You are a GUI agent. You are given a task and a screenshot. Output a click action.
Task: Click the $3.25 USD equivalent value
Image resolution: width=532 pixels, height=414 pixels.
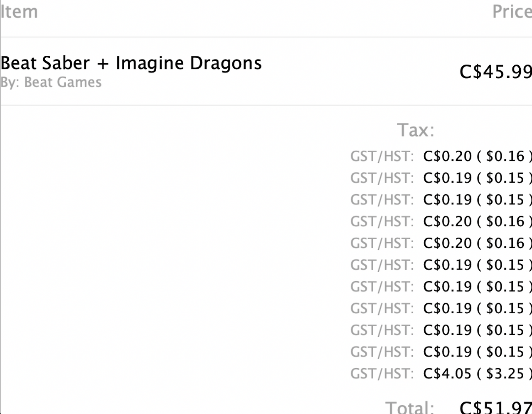pyautogui.click(x=505, y=374)
